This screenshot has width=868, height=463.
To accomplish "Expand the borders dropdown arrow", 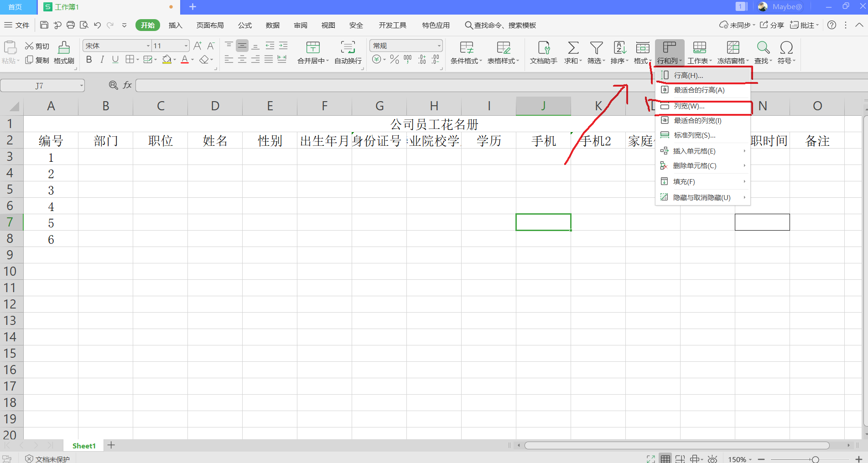I will [x=138, y=60].
